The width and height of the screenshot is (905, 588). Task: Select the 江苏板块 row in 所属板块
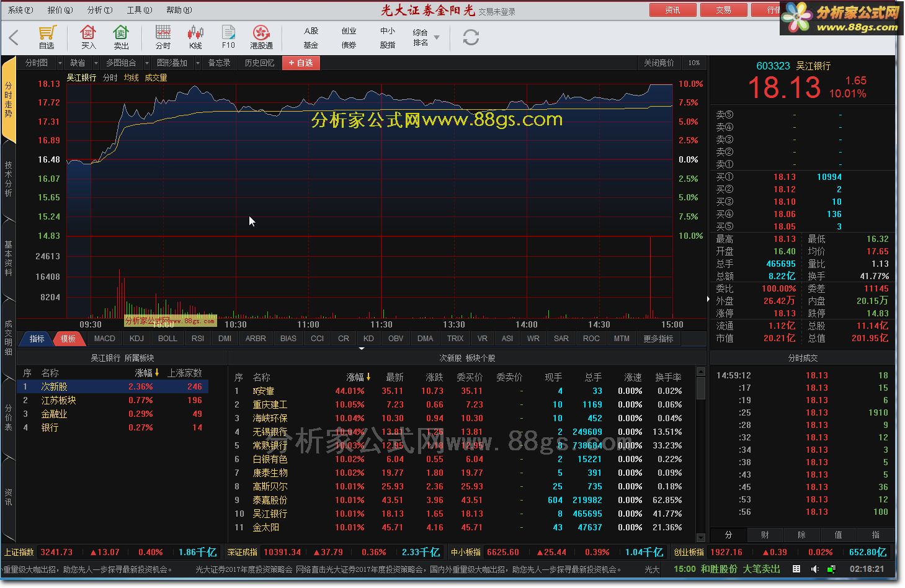[x=113, y=400]
